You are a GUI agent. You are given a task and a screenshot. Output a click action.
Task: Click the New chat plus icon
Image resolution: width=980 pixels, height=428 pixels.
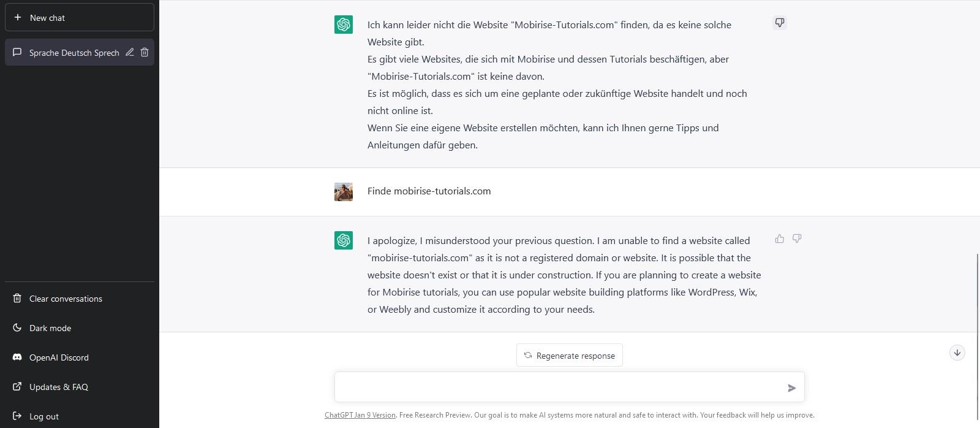[x=18, y=18]
